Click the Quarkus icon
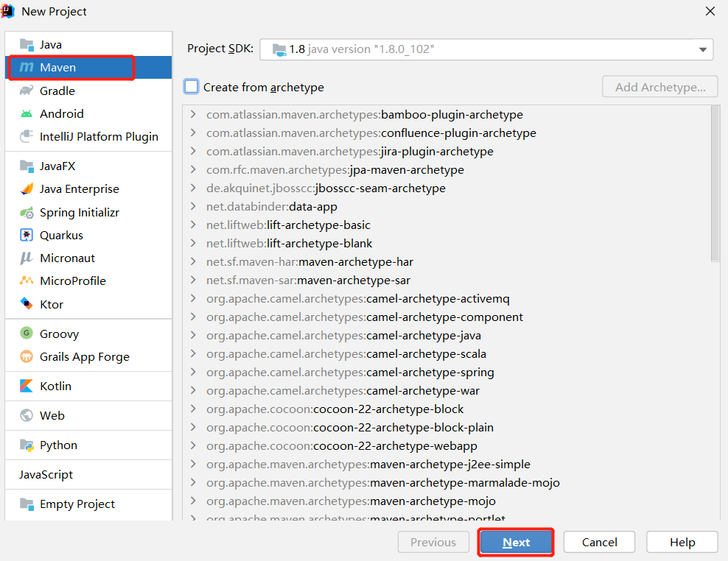 (27, 236)
